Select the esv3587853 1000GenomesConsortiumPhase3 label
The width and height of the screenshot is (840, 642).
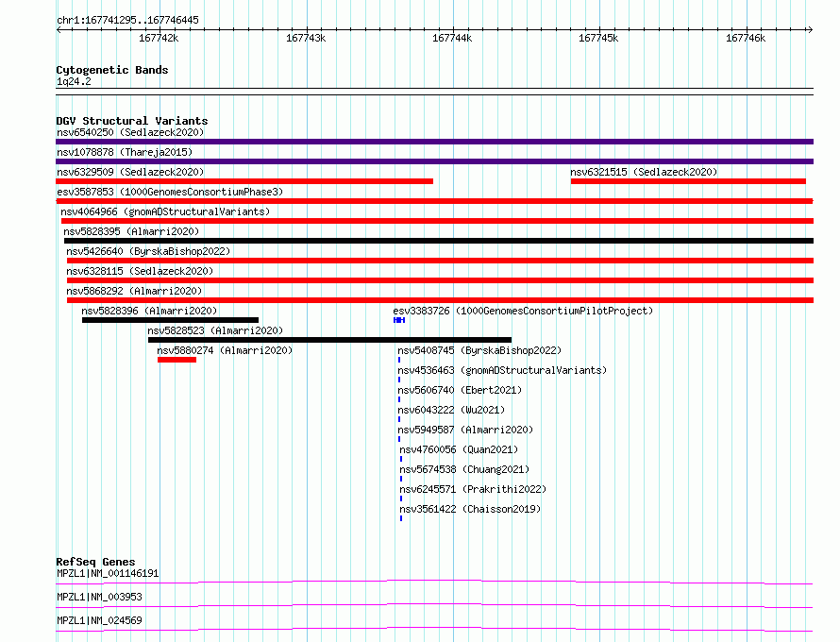tap(170, 192)
